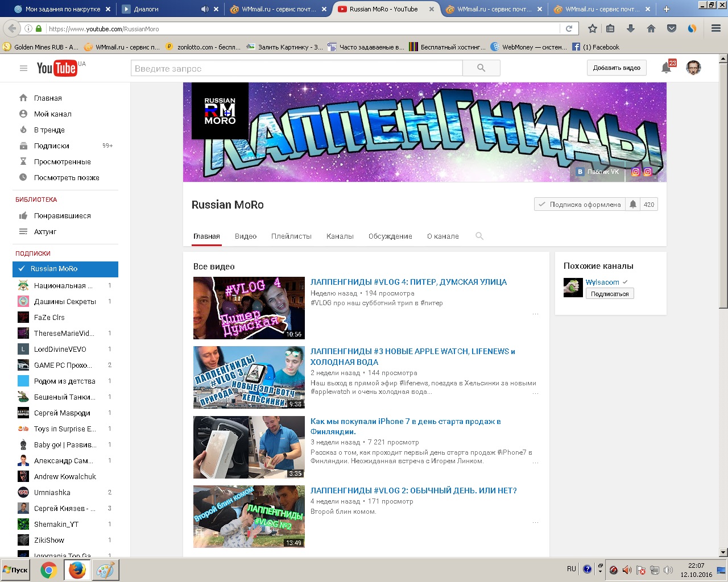Image resolution: width=728 pixels, height=582 pixels.
Task: Go to the YouTube logo home
Action: [57, 68]
